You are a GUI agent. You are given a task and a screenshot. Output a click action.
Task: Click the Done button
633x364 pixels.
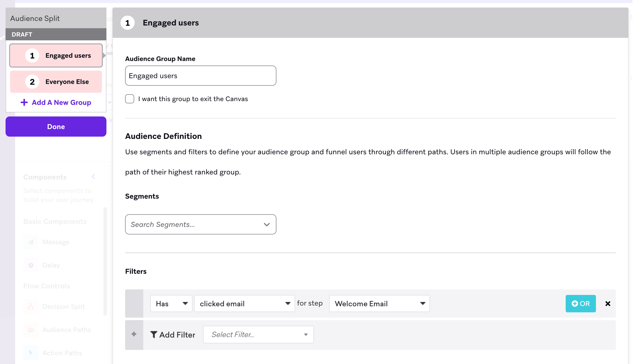pos(56,127)
